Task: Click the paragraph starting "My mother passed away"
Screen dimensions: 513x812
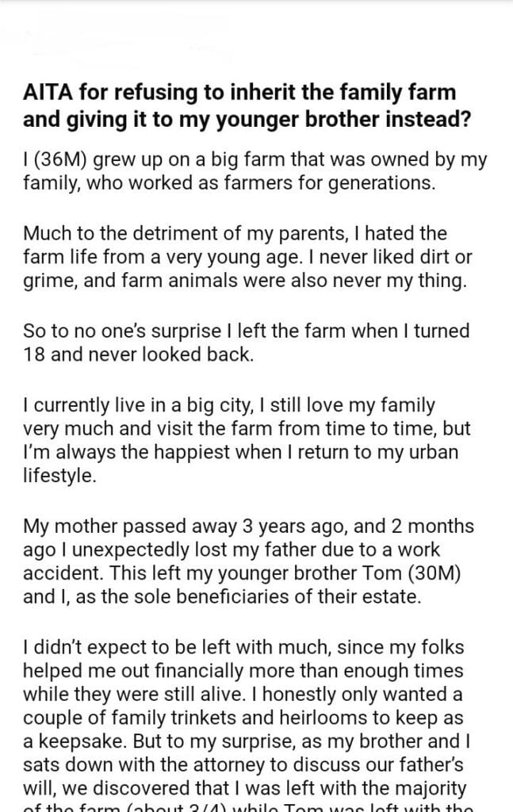Action: pos(248,561)
